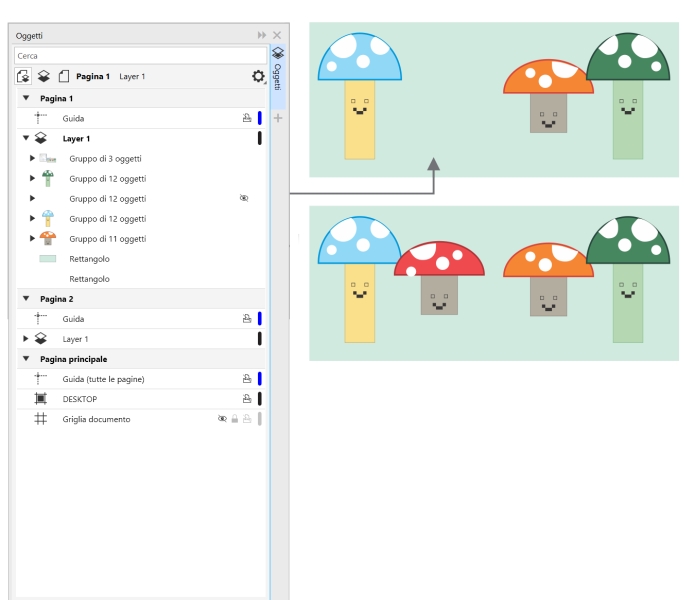Image resolution: width=695 pixels, height=600 pixels.
Task: Expand the Gruppo di 3 oggetti group
Action: pos(32,158)
